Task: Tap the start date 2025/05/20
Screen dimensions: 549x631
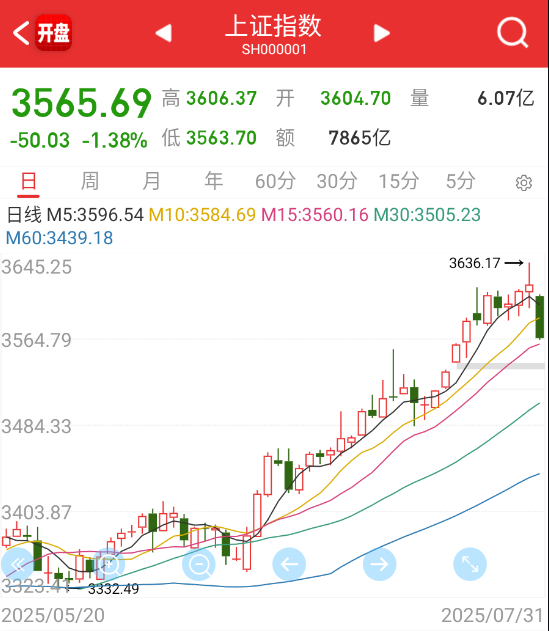Action: click(53, 615)
